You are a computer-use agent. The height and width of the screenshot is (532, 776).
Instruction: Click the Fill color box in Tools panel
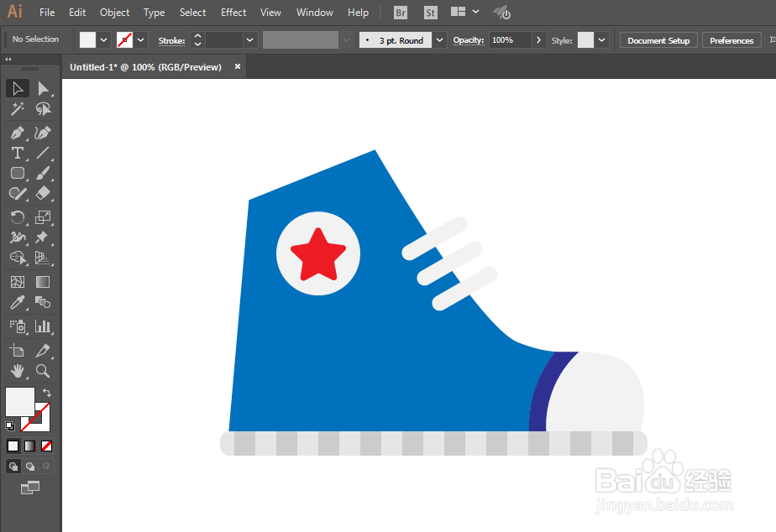pyautogui.click(x=20, y=401)
